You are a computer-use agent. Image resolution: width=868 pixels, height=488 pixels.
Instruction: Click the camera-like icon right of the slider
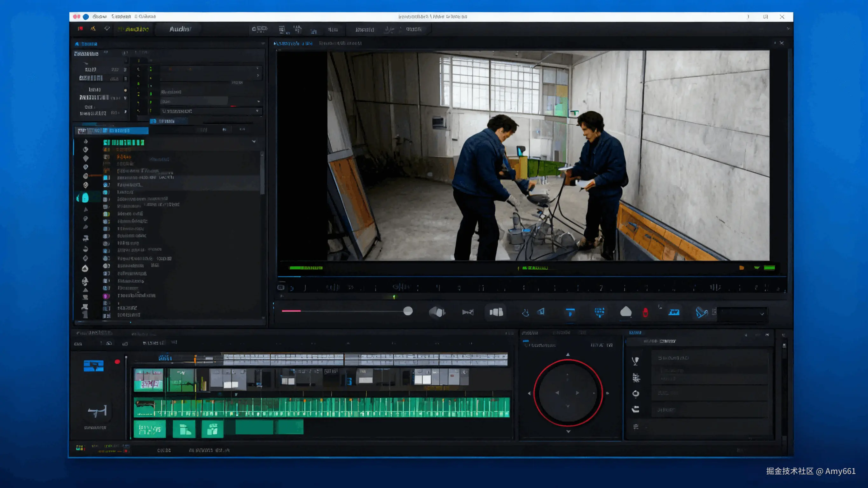(x=437, y=312)
